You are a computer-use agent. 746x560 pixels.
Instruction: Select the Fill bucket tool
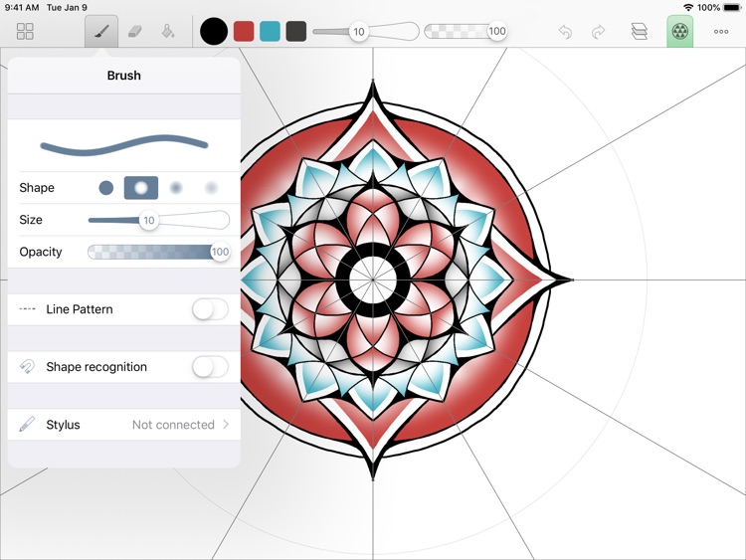point(168,32)
